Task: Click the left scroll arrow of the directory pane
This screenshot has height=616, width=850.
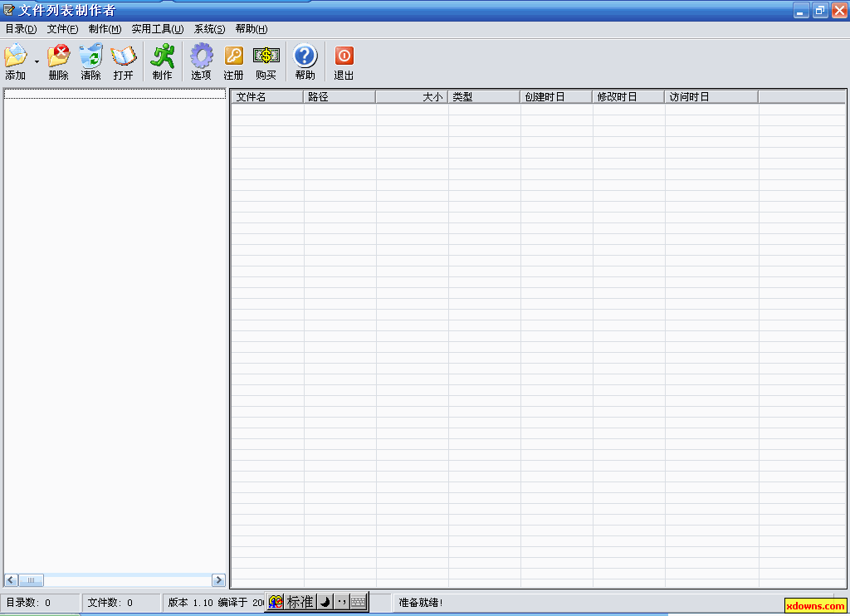Action: (11, 580)
